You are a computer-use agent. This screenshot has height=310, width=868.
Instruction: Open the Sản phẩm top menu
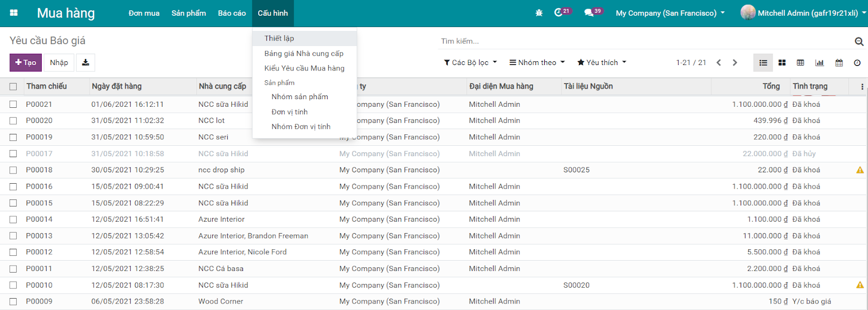point(189,13)
